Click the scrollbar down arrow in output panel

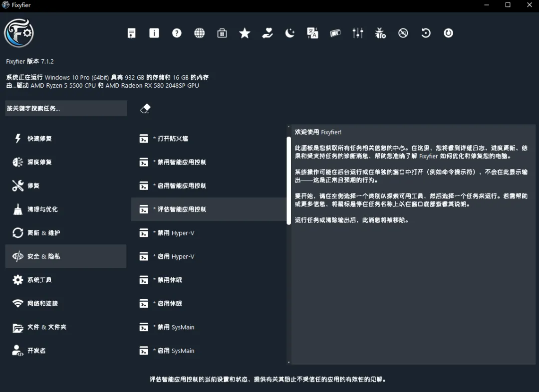click(x=289, y=362)
